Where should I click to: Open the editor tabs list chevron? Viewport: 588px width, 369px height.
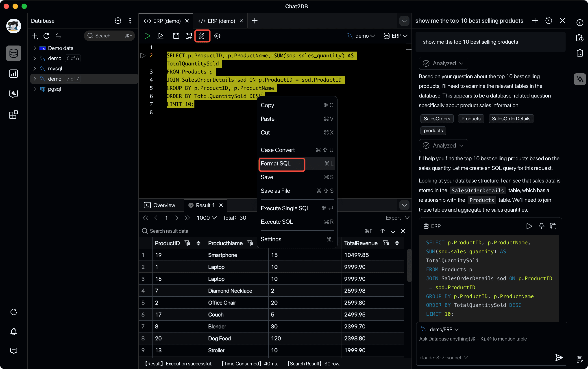coord(404,21)
